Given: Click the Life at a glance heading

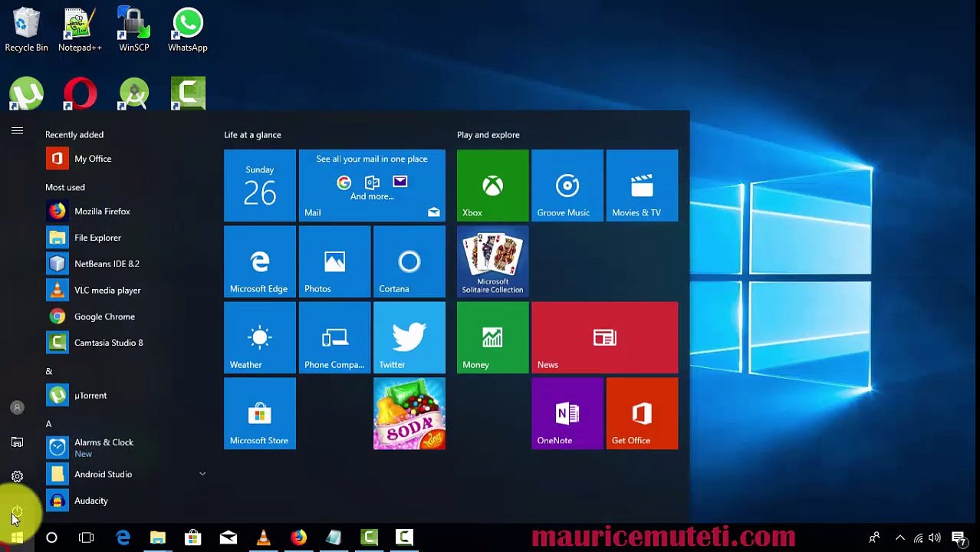Looking at the screenshot, I should [252, 135].
